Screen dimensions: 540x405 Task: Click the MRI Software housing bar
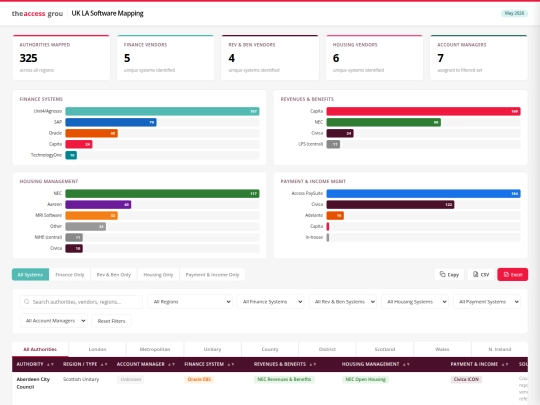click(92, 216)
